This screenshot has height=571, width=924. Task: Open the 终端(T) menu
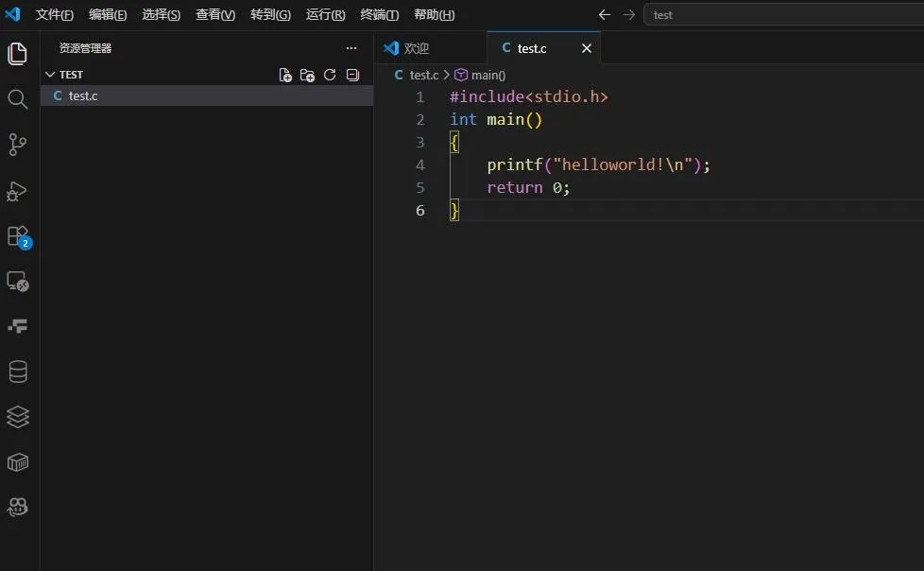pyautogui.click(x=380, y=15)
